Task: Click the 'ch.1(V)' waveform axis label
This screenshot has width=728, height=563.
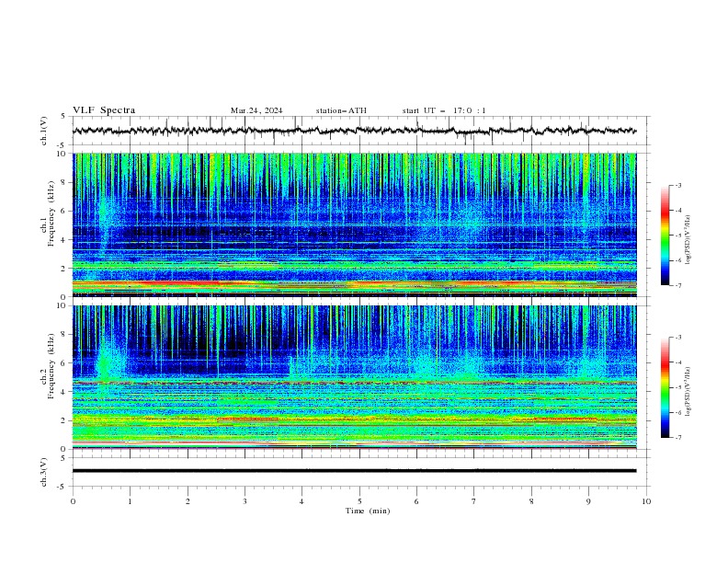Action: pyautogui.click(x=44, y=131)
